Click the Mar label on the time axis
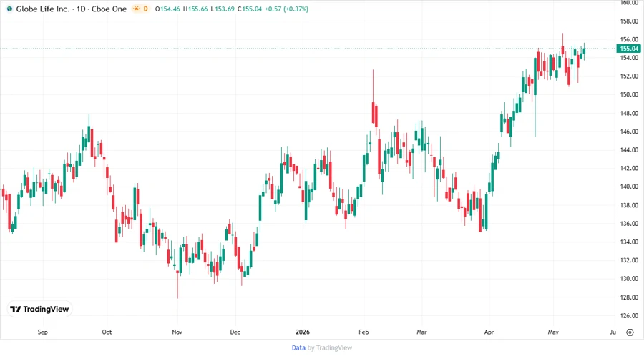The image size is (644, 356). (x=421, y=332)
